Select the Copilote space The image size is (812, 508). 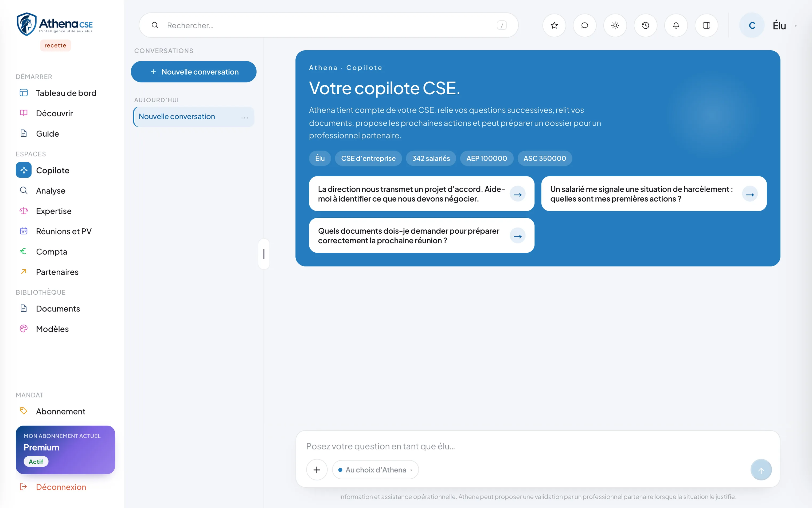65,170
